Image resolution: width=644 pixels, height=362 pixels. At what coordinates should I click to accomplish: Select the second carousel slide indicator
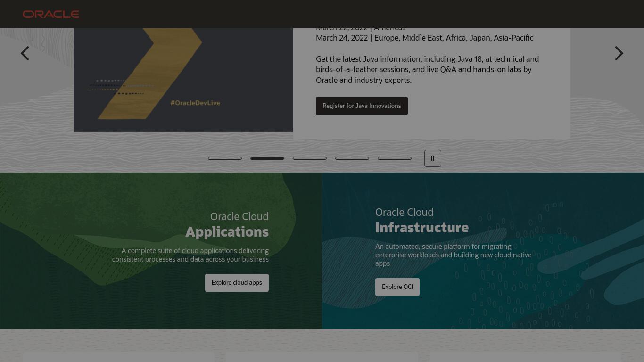point(267,158)
